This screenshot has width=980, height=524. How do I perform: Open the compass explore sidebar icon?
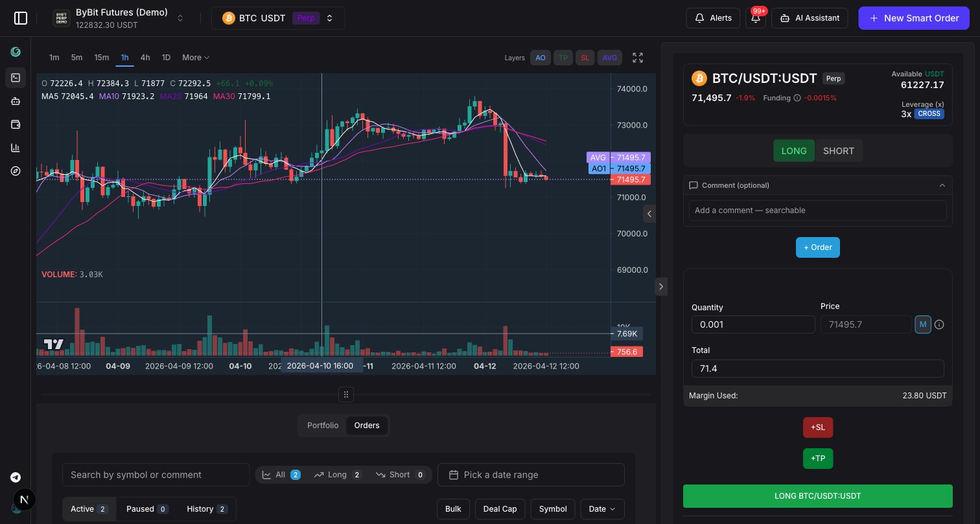pos(16,171)
